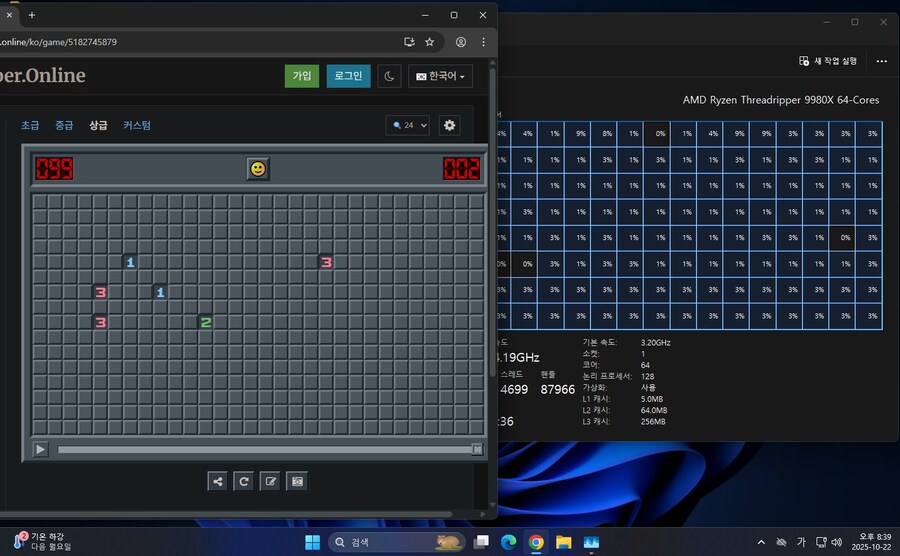
Task: Bookmark this page with the star icon
Action: (x=430, y=42)
